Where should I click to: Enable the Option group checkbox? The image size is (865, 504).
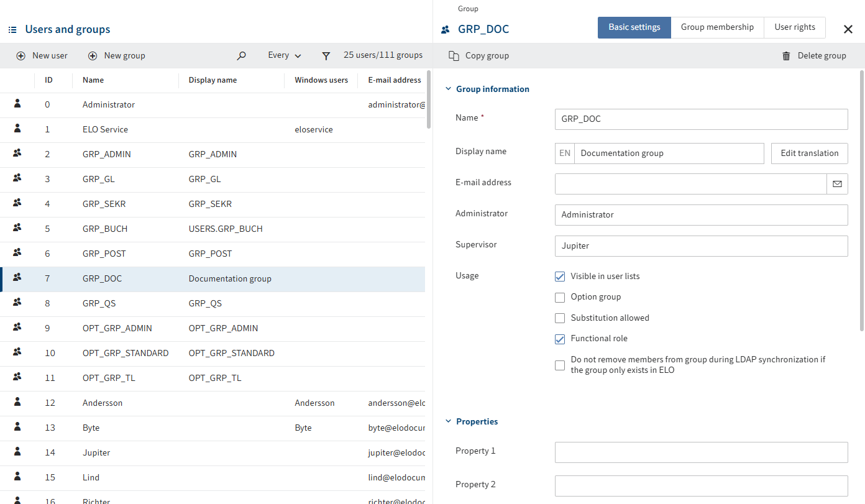click(560, 297)
